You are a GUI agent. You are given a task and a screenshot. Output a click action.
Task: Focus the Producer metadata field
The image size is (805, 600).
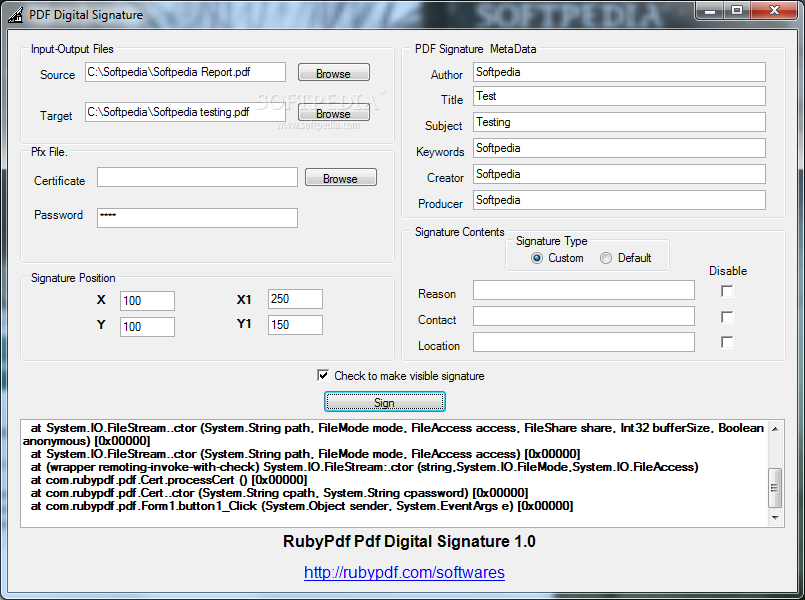pyautogui.click(x=619, y=200)
